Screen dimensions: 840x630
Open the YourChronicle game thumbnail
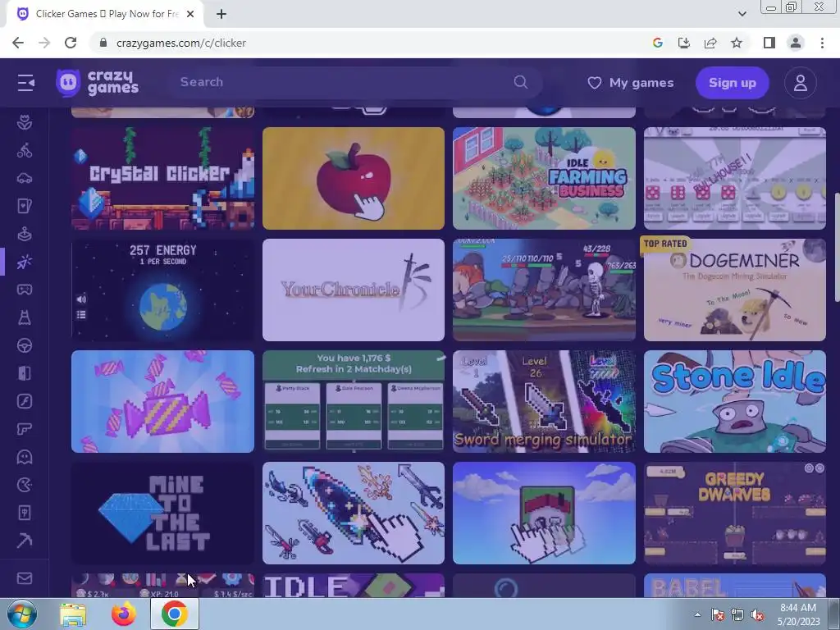pyautogui.click(x=354, y=290)
